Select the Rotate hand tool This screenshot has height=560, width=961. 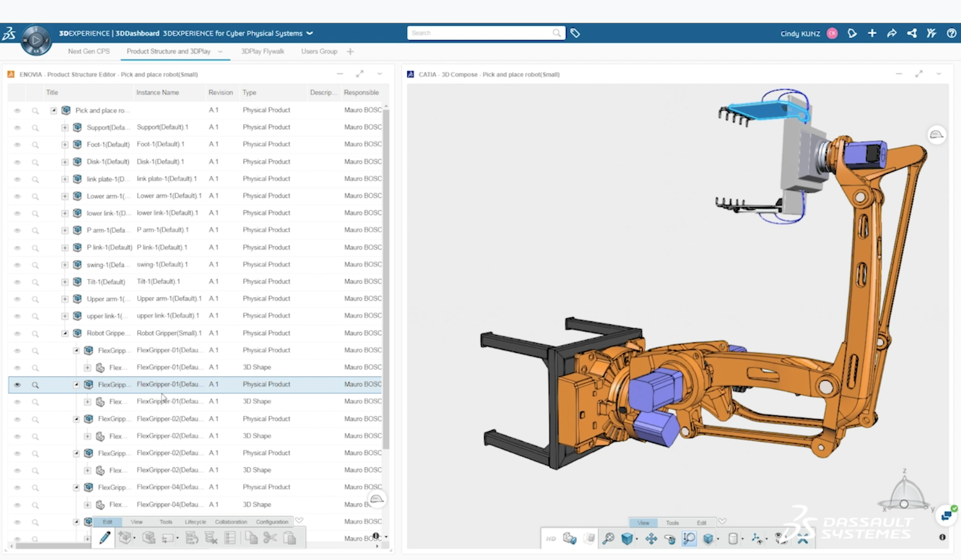670,539
